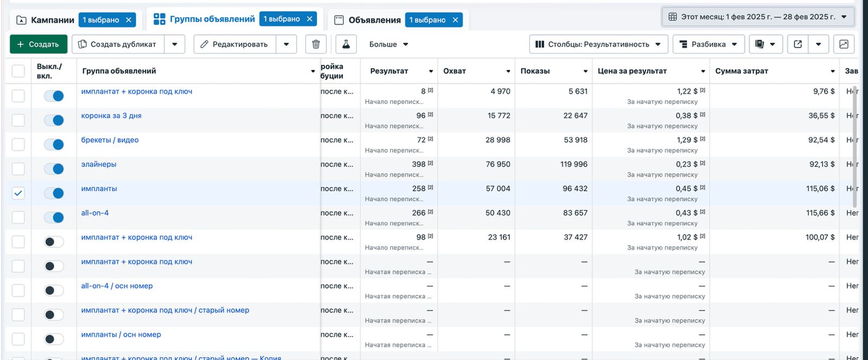The width and height of the screenshot is (868, 360).
Task: Clear the Группы объявлений selection with X
Action: (310, 19)
